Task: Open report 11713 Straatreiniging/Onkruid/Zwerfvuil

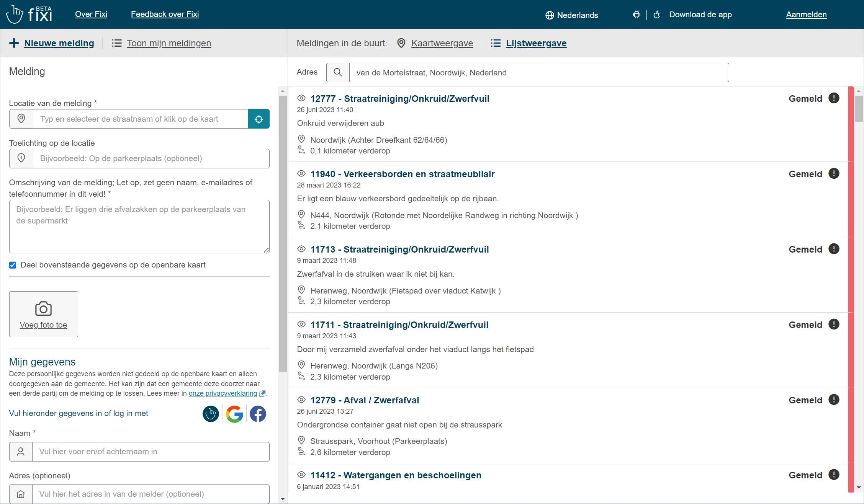Action: (399, 249)
